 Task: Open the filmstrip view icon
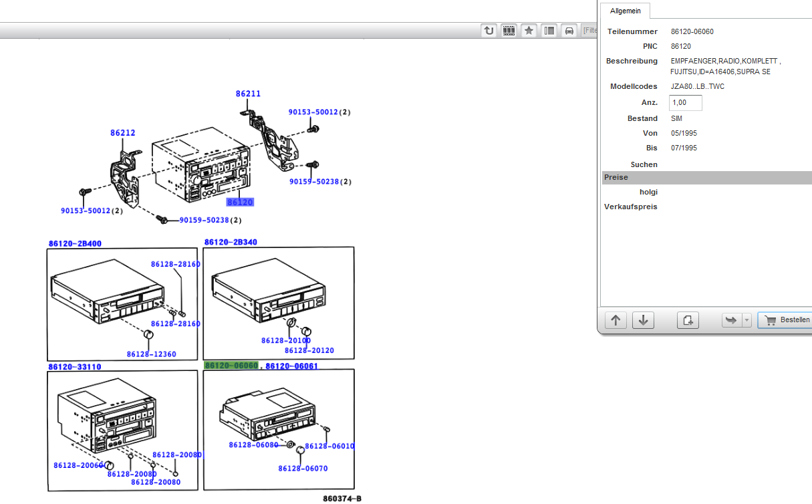[509, 30]
